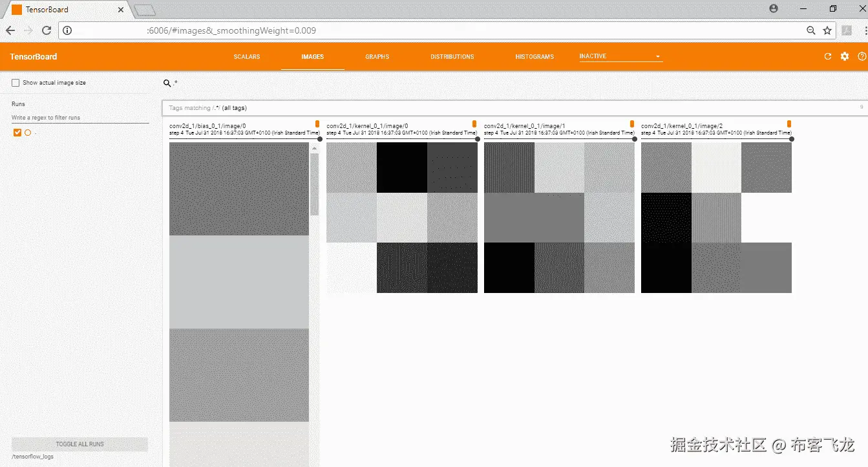Click scrollbar up arrow on bias image

[314, 148]
